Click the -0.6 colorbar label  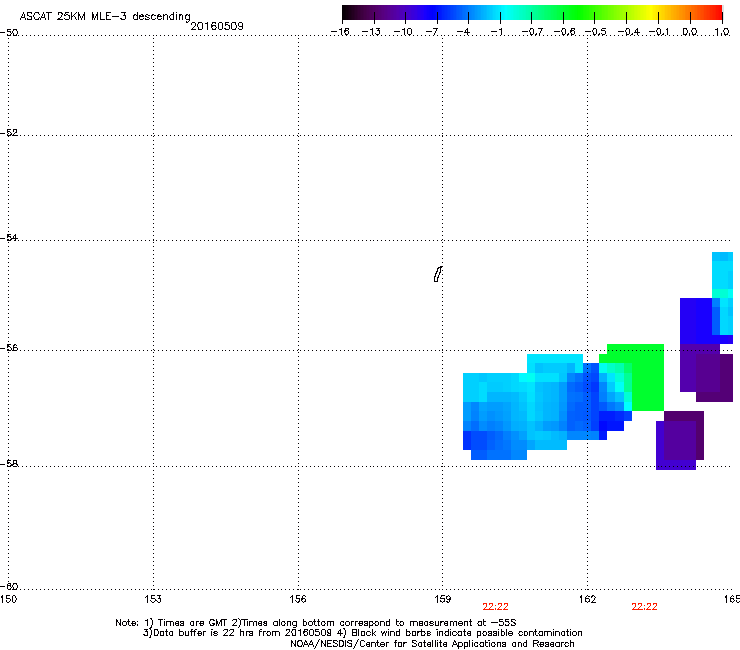coord(564,32)
